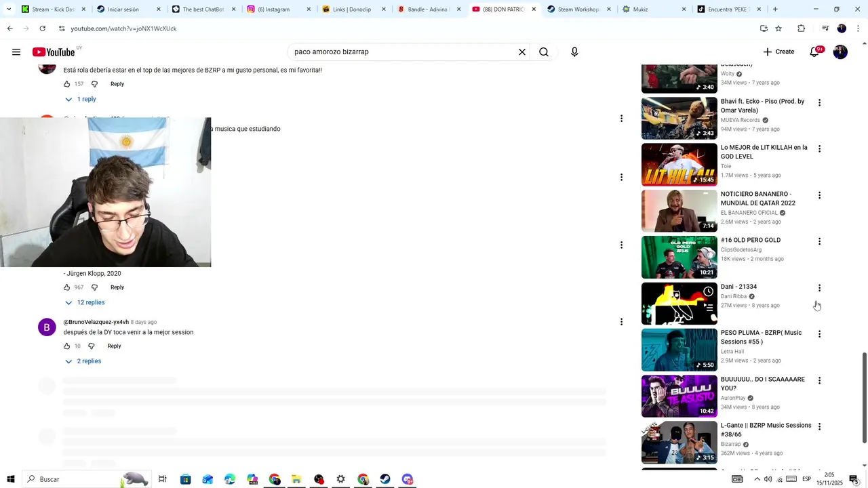Go to the YouTube home logo

pyautogui.click(x=54, y=52)
